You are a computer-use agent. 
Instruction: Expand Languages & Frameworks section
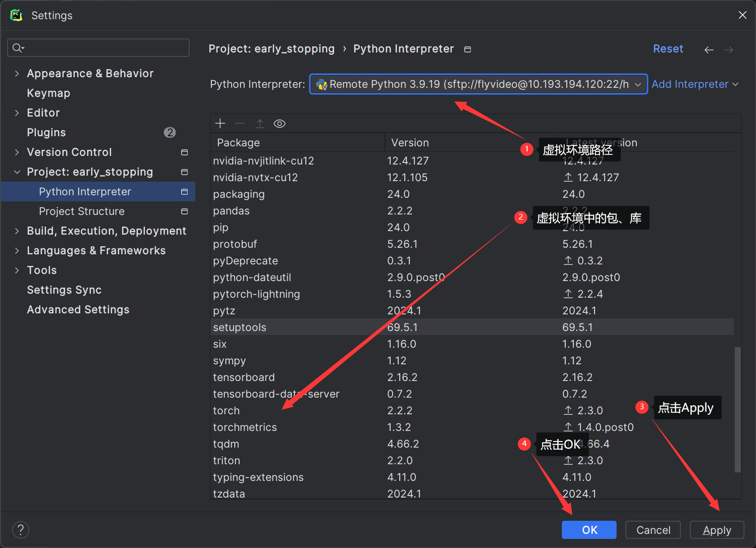coord(17,251)
